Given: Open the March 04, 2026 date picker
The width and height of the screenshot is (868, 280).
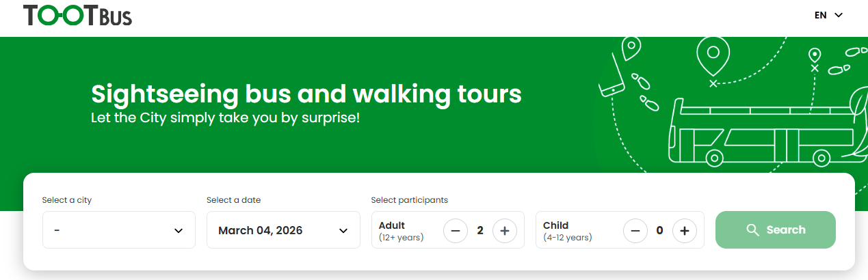Looking at the screenshot, I should click(x=283, y=230).
